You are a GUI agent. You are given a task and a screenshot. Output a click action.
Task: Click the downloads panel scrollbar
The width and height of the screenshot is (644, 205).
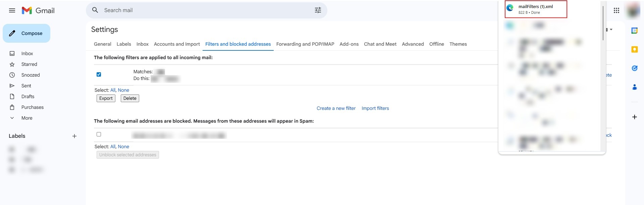(603, 24)
